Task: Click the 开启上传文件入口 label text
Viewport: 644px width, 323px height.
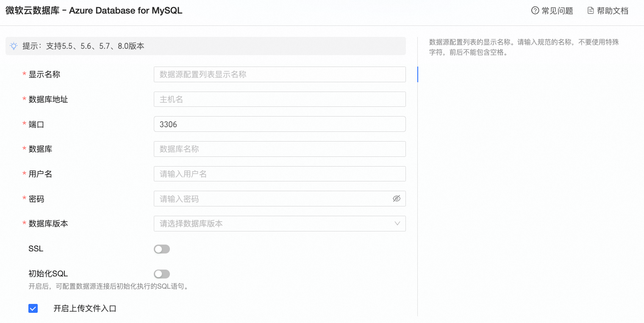Action: pyautogui.click(x=85, y=308)
